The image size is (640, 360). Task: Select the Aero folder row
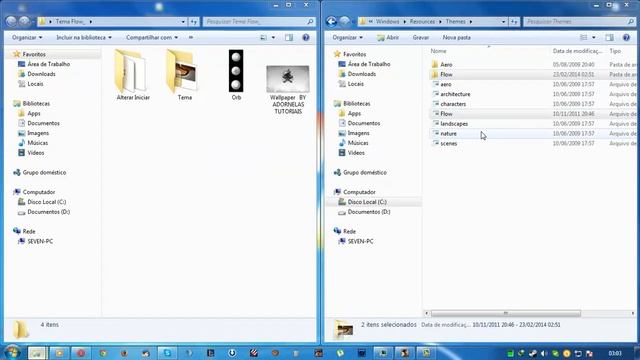coord(533,64)
